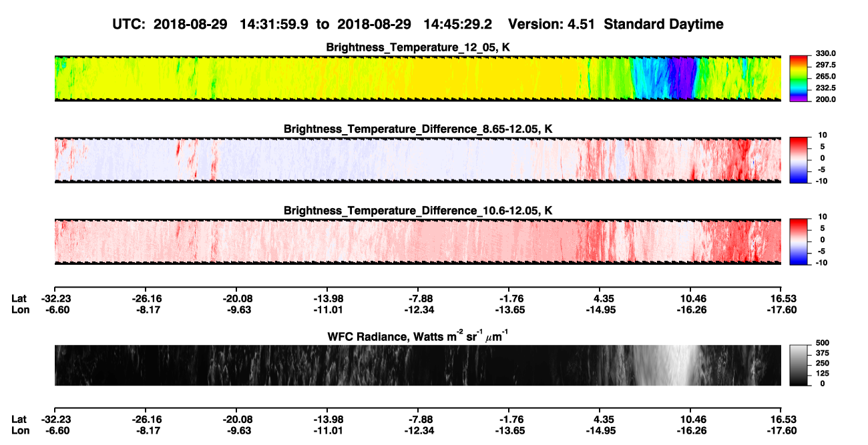
Task: Click the 10.6-12.05 temperature difference image strip
Action: [417, 242]
